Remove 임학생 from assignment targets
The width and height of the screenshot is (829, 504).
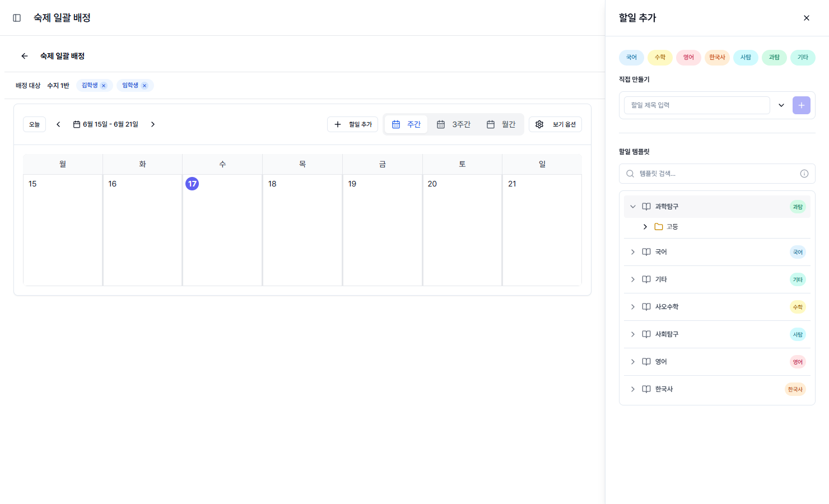145,86
